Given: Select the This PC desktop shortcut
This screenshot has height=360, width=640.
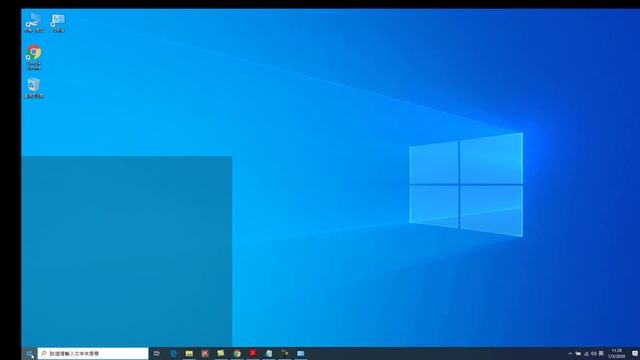Looking at the screenshot, I should (x=34, y=22).
